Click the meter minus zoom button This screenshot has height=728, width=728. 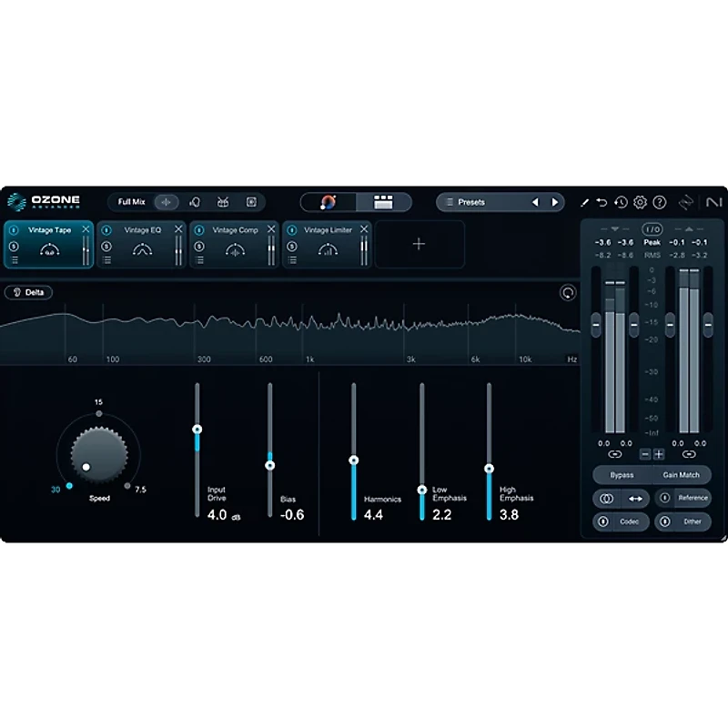(645, 454)
